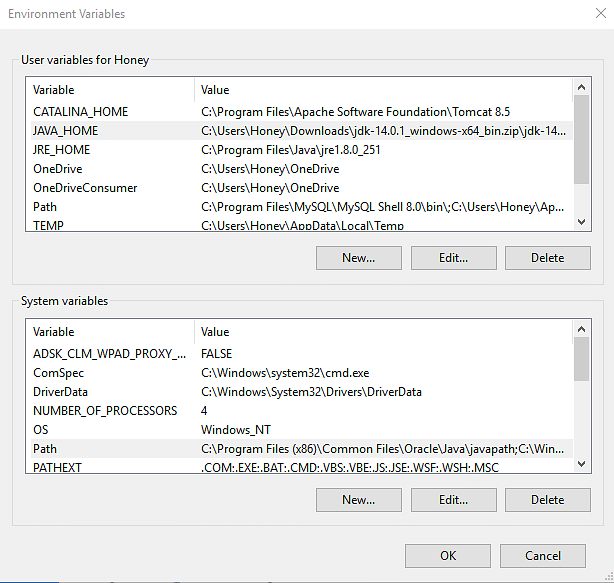This screenshot has height=583, width=614.
Task: Click up arrow of user variables scrollbar
Action: click(x=581, y=87)
